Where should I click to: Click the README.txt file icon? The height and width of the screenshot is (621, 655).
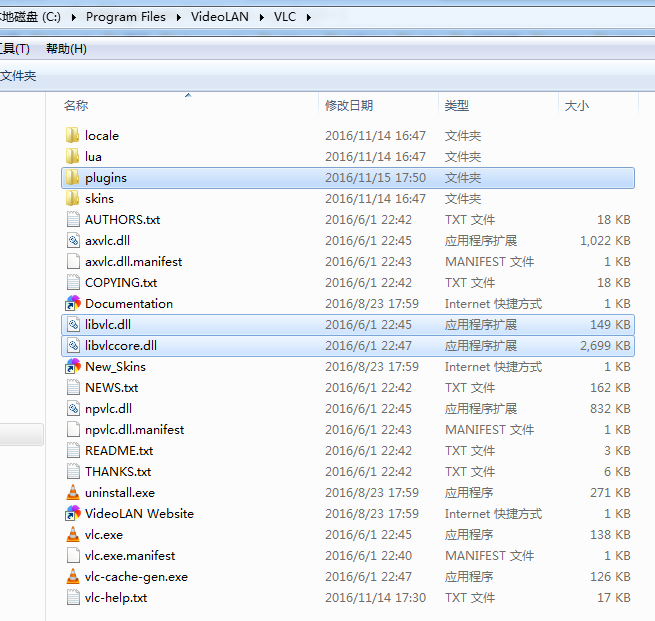coord(73,451)
